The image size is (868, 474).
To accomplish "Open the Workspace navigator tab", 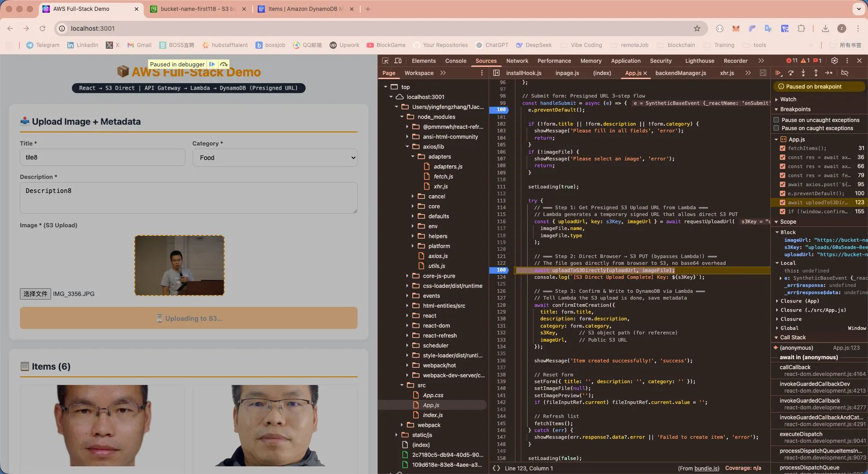I will 419,73.
